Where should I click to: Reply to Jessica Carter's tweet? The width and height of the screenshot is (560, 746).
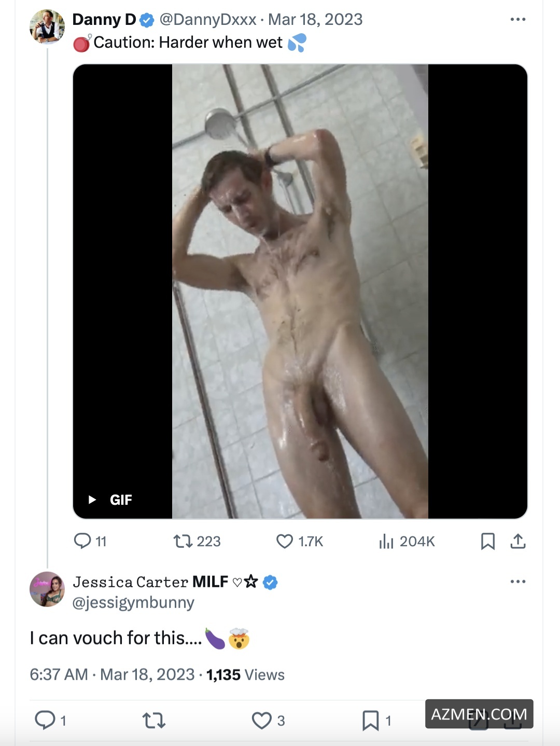(45, 720)
